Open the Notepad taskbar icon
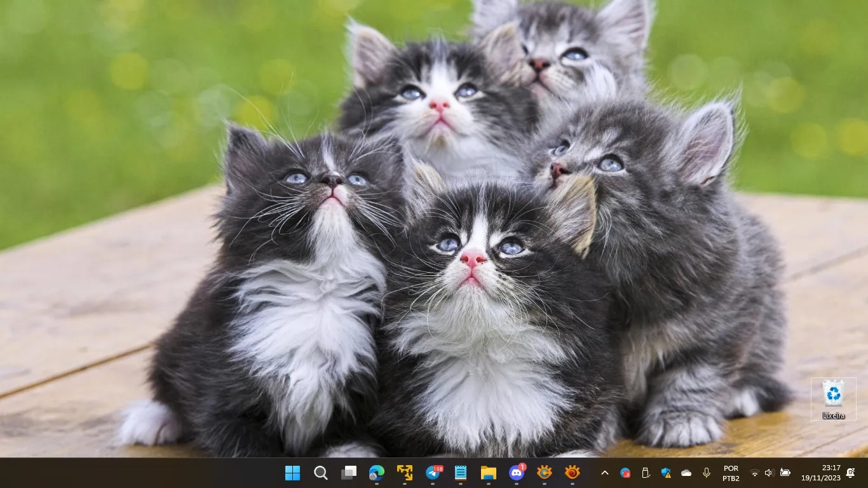 pyautogui.click(x=461, y=473)
